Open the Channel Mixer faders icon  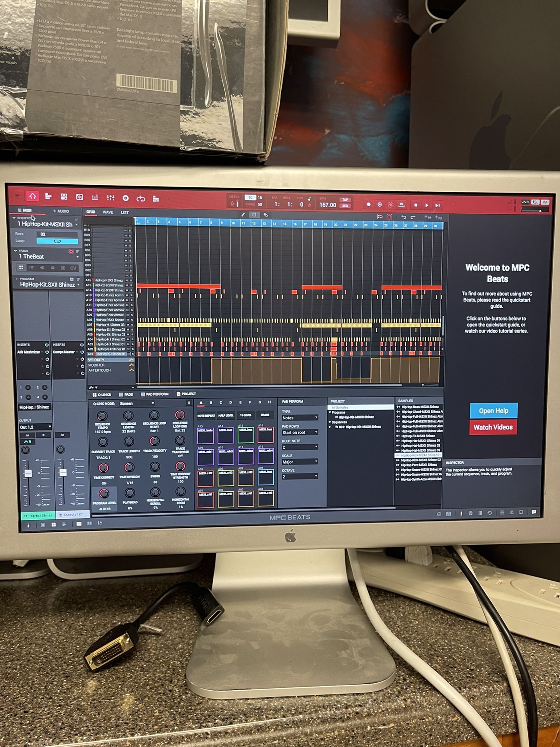coord(110,198)
